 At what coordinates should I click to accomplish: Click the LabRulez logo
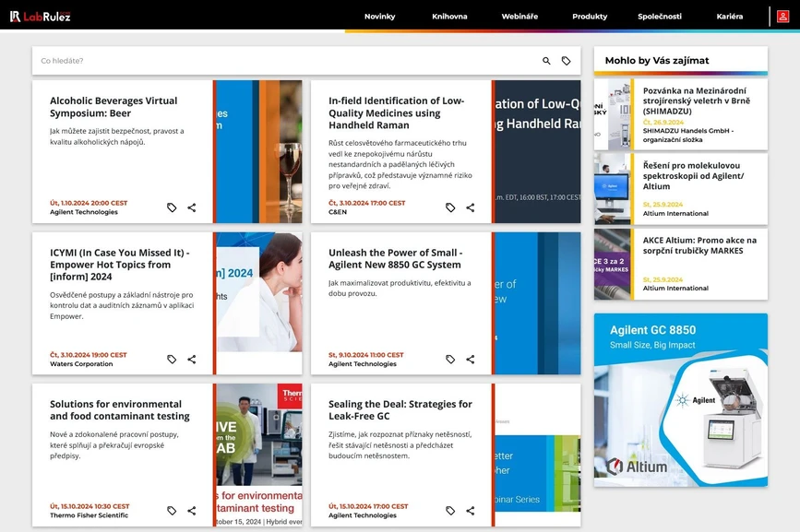[40, 15]
